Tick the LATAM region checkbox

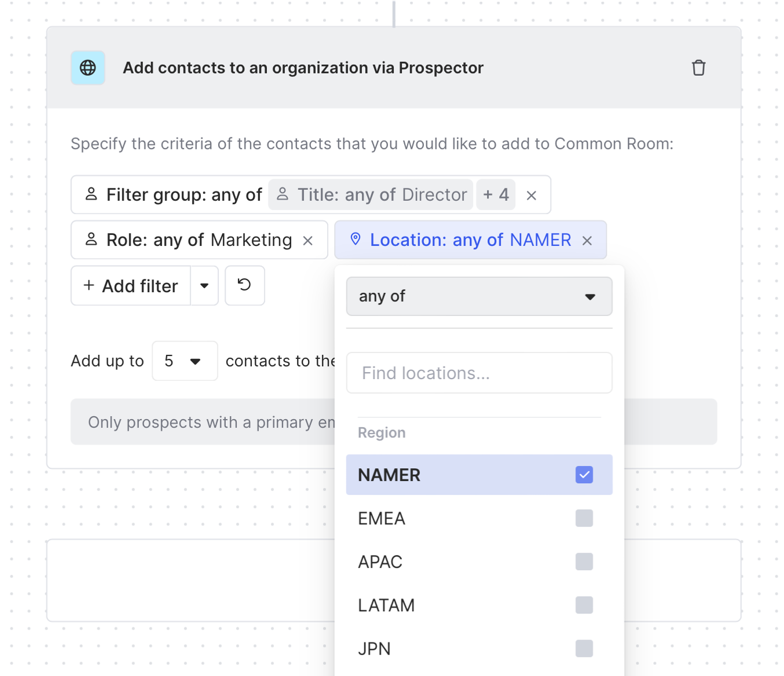pyautogui.click(x=584, y=605)
